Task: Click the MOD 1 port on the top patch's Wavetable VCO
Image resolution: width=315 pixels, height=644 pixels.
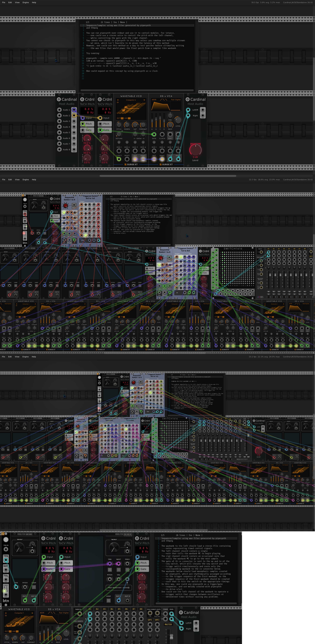Action: pyautogui.click(x=119, y=151)
